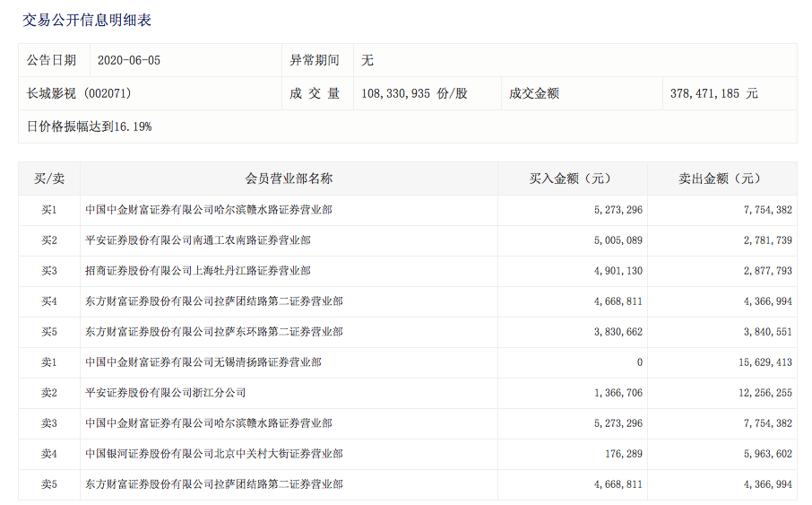The height and width of the screenshot is (505, 812).
Task: Select the 卖3 row label
Action: click(x=49, y=423)
